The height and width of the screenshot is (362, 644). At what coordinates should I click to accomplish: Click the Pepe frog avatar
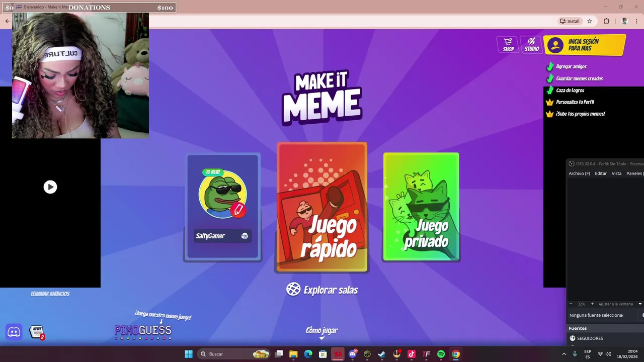coord(222,194)
